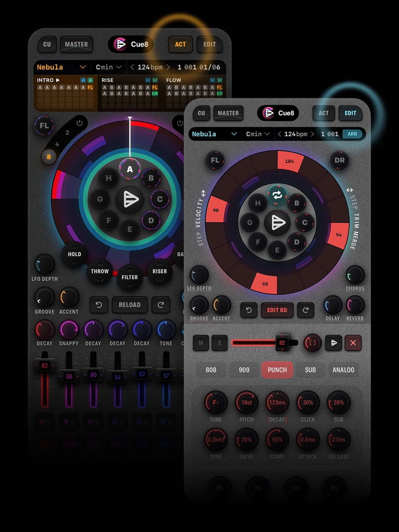399x532 pixels.
Task: Select pad B in front window wheel
Action: pyautogui.click(x=297, y=203)
